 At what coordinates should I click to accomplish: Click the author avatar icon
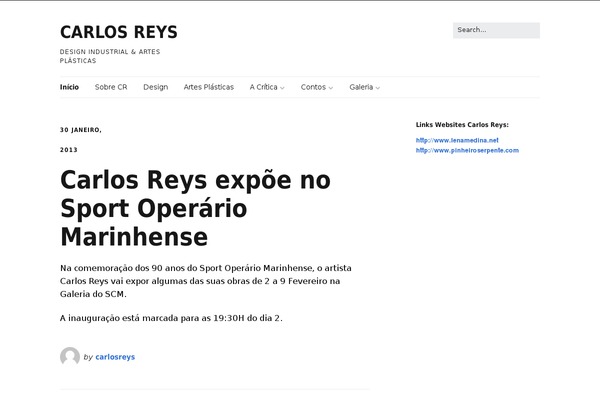70,356
